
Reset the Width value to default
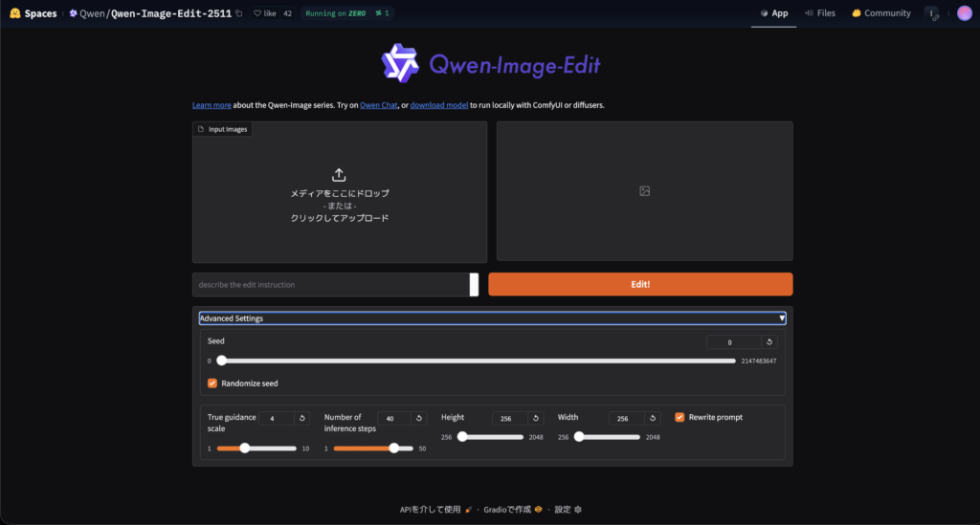click(653, 418)
